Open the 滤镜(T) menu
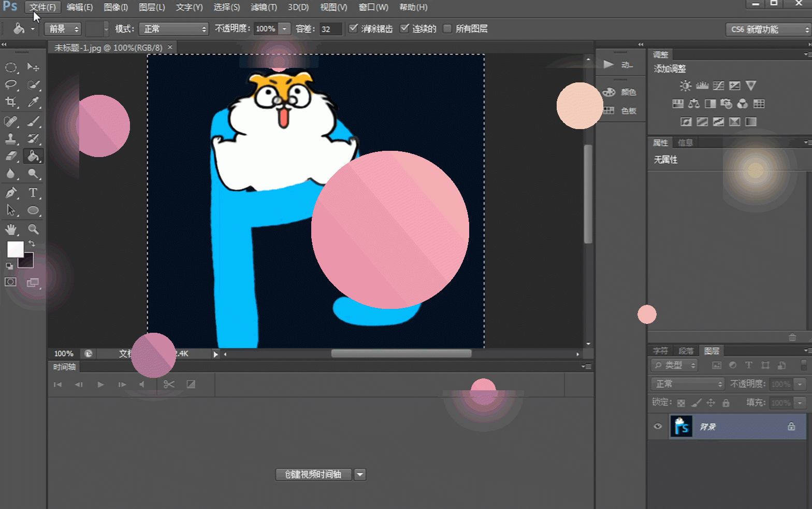812x509 pixels. 264,7
